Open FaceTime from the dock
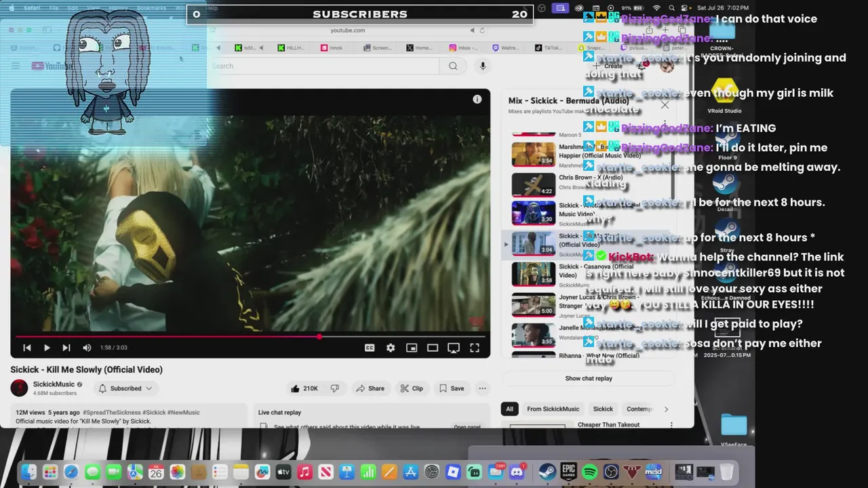 [x=113, y=472]
